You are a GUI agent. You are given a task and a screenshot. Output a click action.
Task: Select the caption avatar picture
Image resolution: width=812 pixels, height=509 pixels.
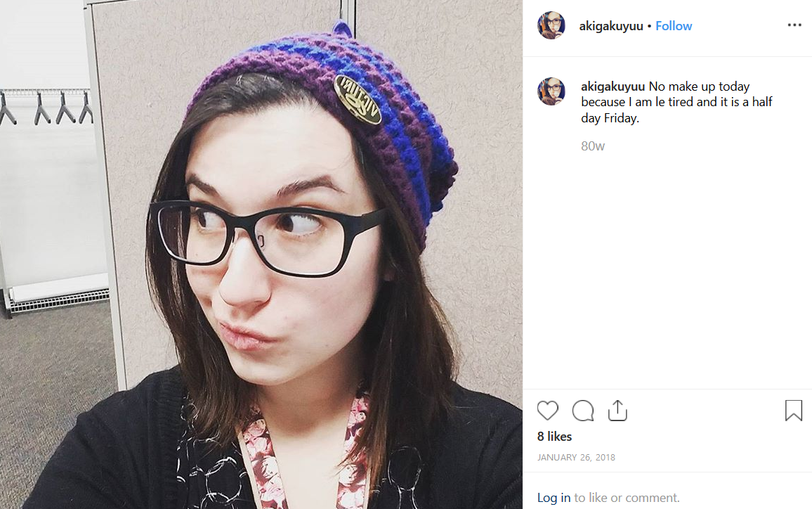click(x=551, y=91)
